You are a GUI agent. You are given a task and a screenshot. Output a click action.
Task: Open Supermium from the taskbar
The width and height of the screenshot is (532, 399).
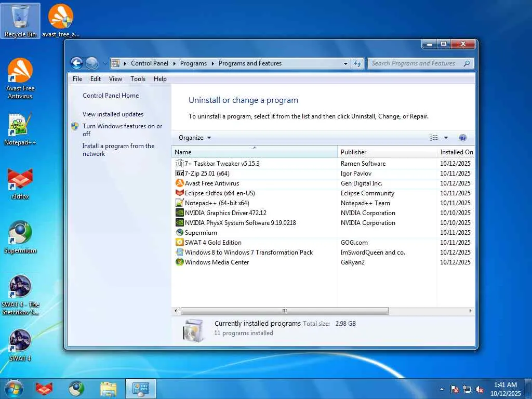point(77,389)
